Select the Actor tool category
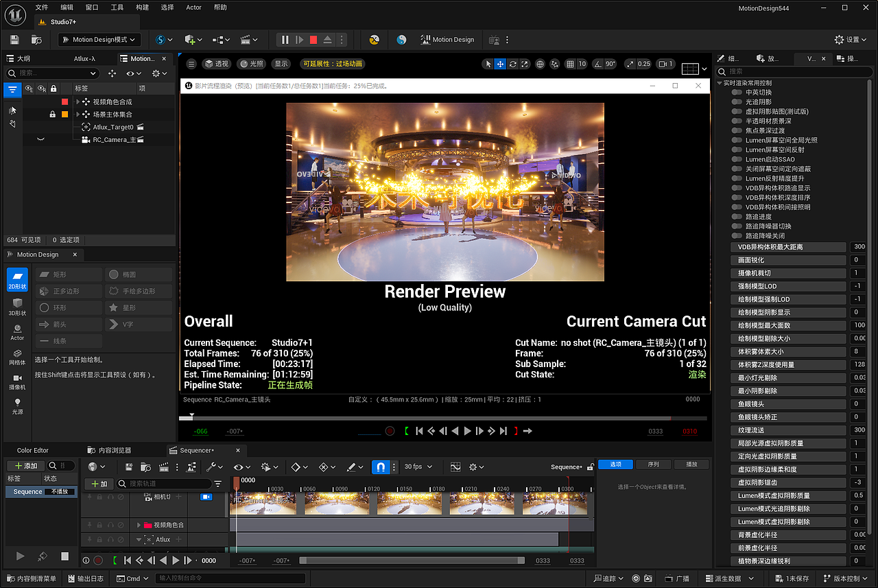The image size is (878, 588). click(x=17, y=331)
